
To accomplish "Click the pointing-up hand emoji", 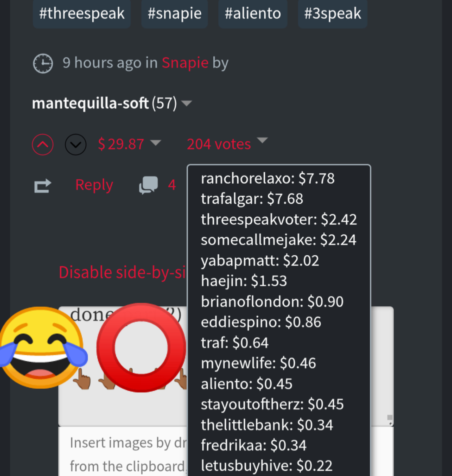I will pyautogui.click(x=82, y=379).
